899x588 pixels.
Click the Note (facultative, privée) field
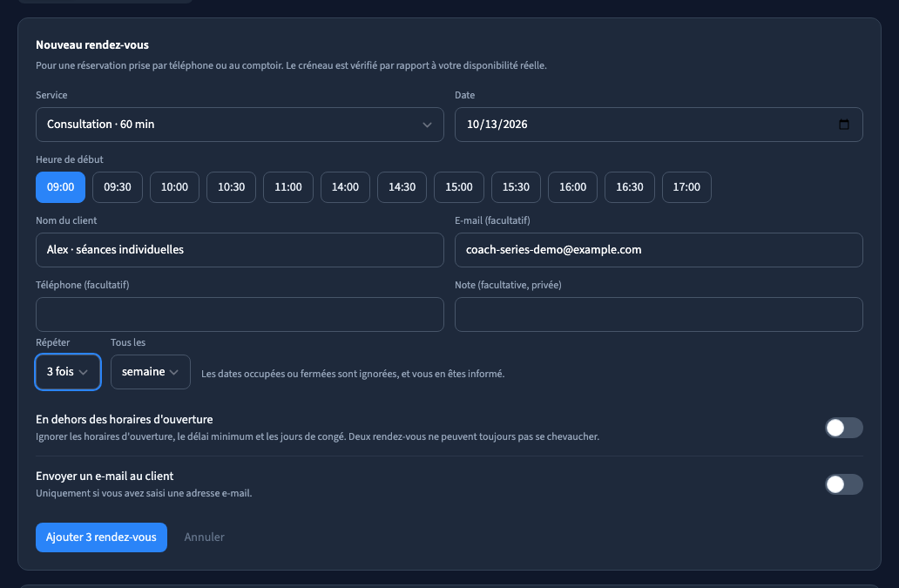[x=659, y=314]
